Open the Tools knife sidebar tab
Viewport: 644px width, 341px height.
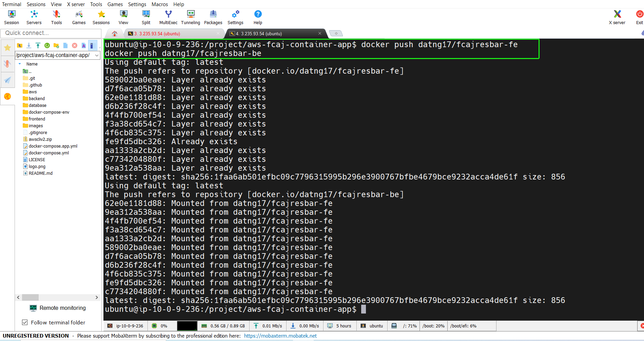7,64
